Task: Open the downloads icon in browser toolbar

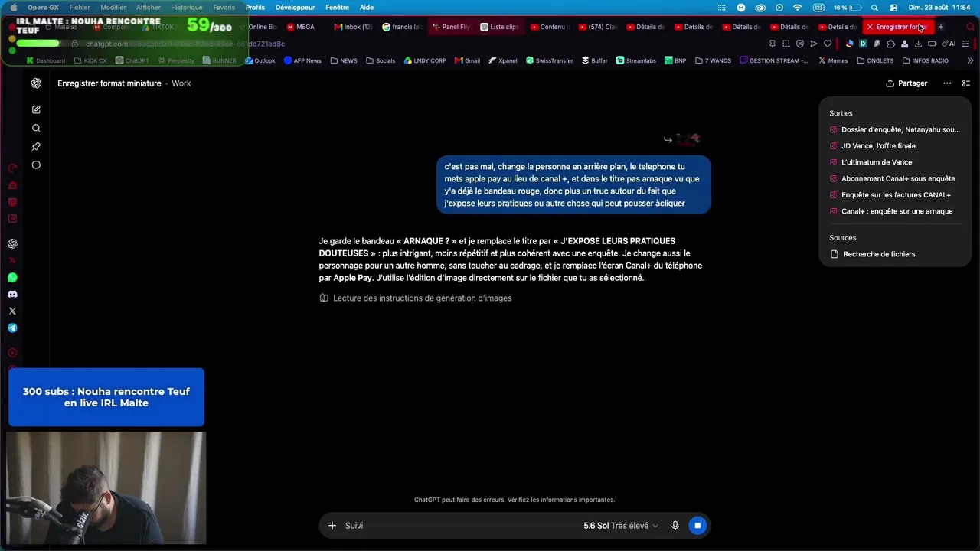Action: pyautogui.click(x=918, y=44)
